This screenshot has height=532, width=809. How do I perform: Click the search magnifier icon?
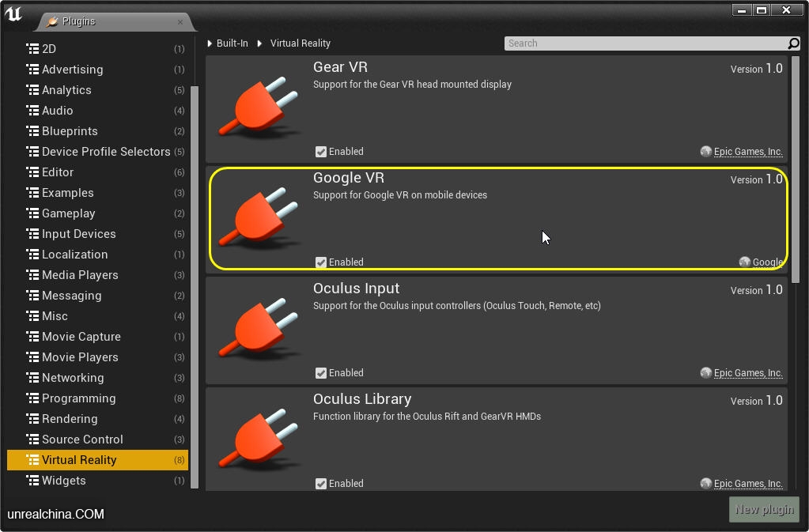pos(793,43)
